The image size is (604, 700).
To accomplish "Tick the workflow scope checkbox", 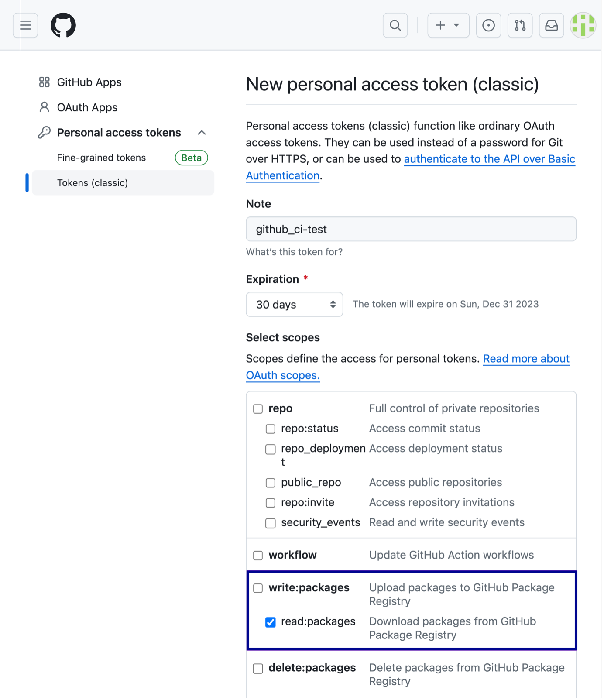I will click(258, 556).
